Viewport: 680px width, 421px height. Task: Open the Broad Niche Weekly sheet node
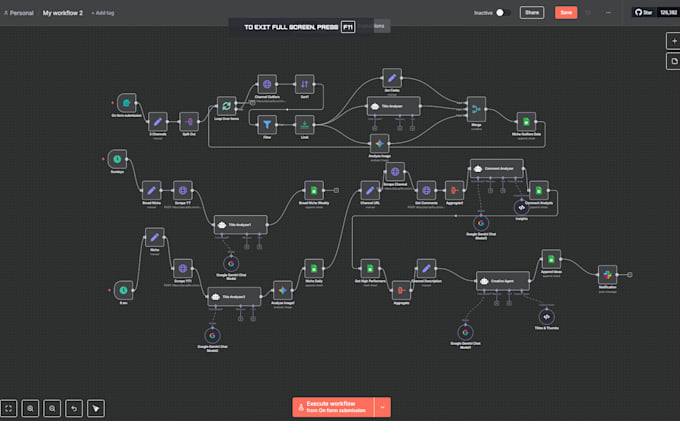point(314,190)
